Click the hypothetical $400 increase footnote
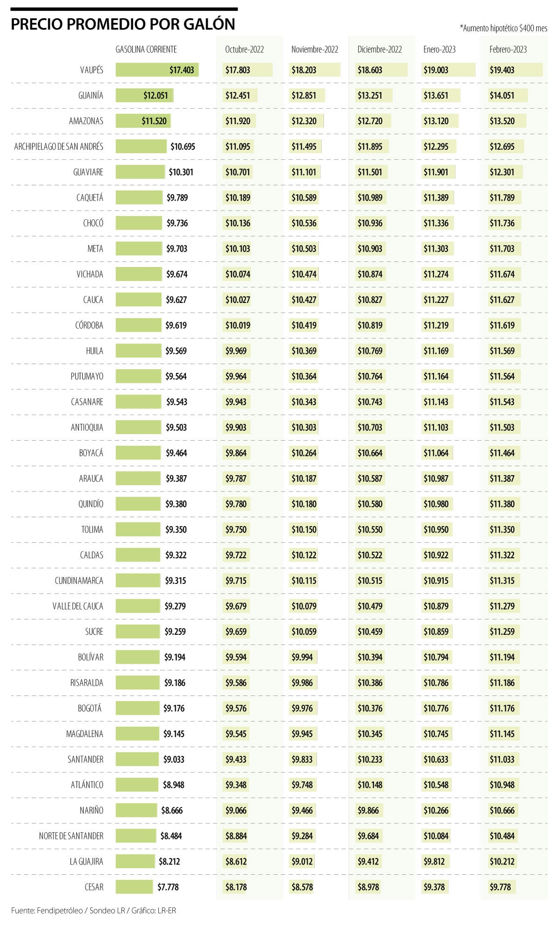Image resolution: width=560 pixels, height=927 pixels. click(x=503, y=28)
